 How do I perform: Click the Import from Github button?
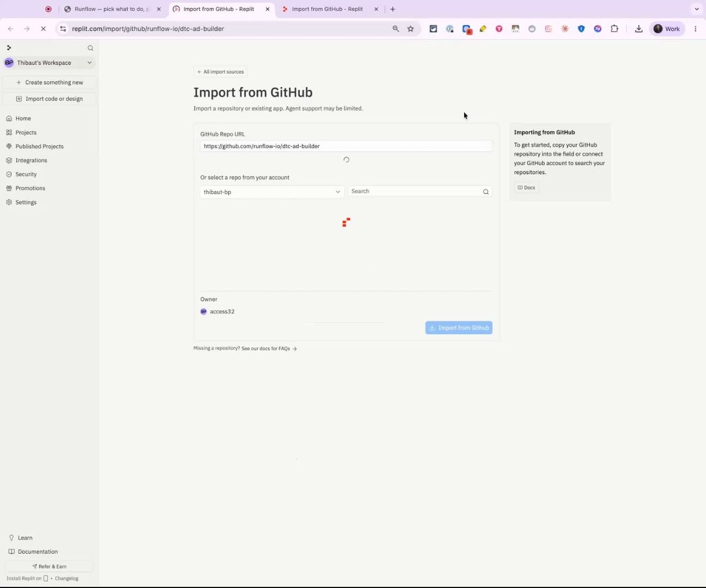(x=459, y=328)
